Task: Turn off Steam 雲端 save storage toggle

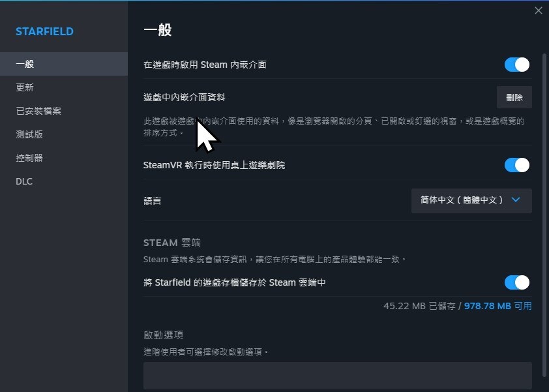Action: 516,282
